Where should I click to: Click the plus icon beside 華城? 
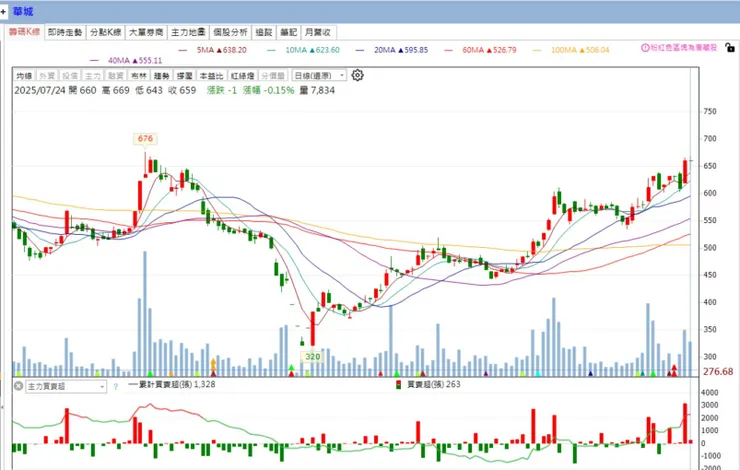point(3,11)
